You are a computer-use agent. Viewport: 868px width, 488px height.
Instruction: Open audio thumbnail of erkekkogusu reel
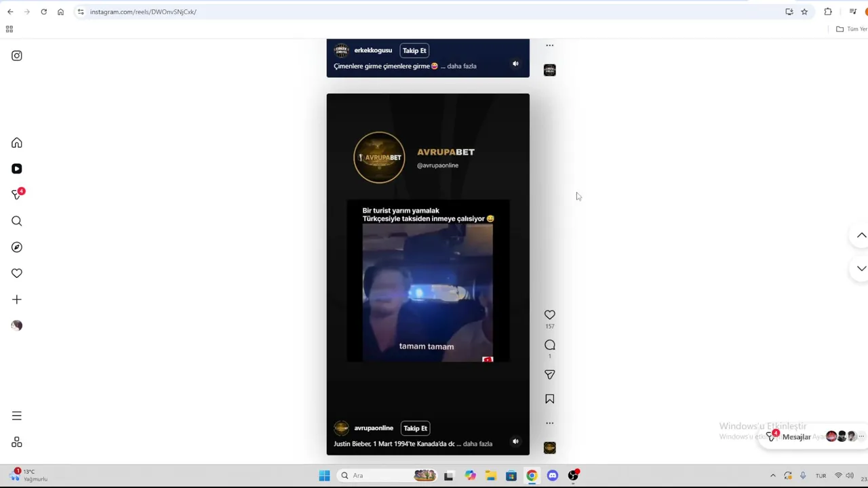[550, 70]
